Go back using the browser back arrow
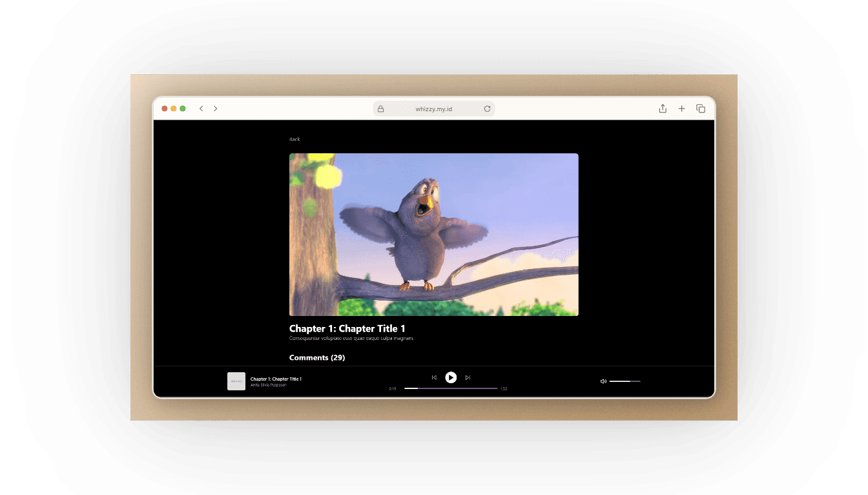The width and height of the screenshot is (868, 495). tap(201, 109)
